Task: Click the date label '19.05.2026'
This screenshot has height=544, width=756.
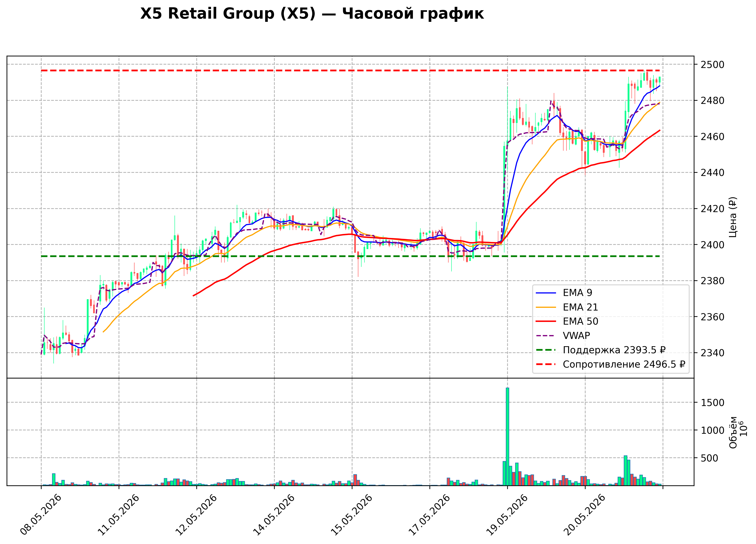Action: pyautogui.click(x=507, y=515)
